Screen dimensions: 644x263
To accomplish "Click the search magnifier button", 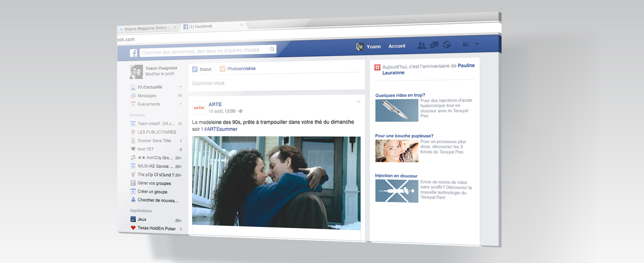I will (272, 49).
